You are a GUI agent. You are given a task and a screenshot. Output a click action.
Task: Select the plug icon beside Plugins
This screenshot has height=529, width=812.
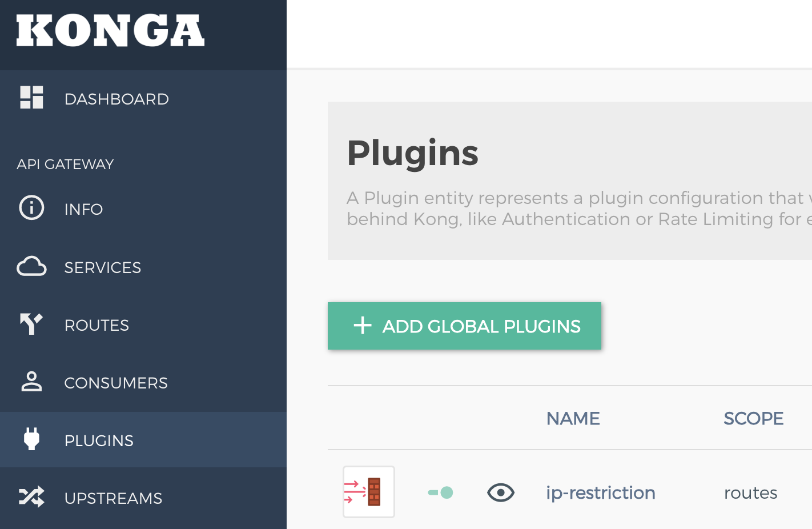[x=31, y=439]
